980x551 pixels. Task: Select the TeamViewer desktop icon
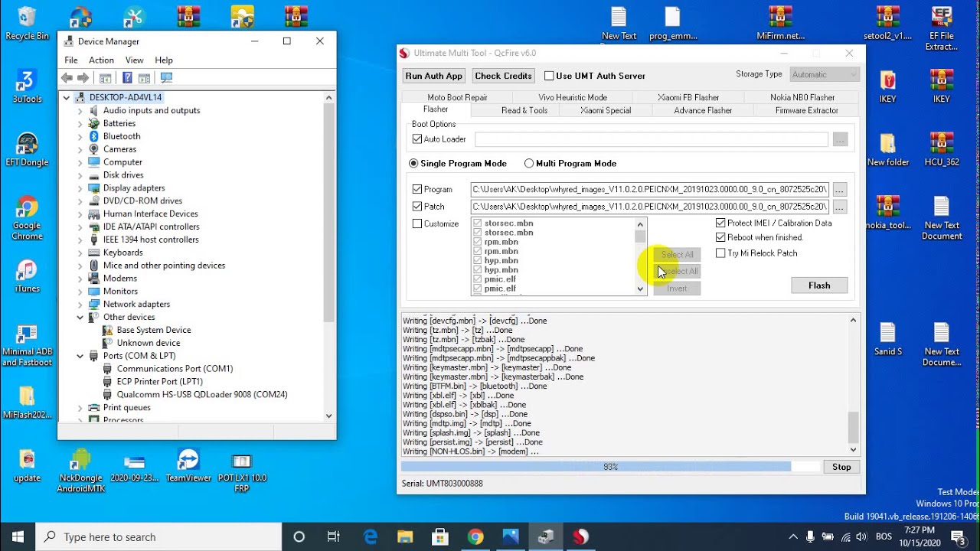[188, 465]
